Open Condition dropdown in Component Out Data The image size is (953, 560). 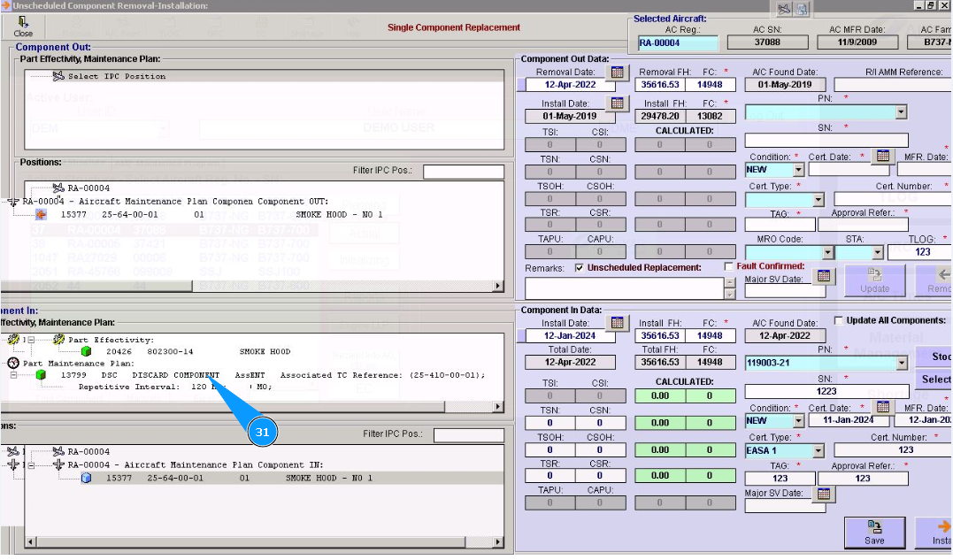(x=799, y=170)
